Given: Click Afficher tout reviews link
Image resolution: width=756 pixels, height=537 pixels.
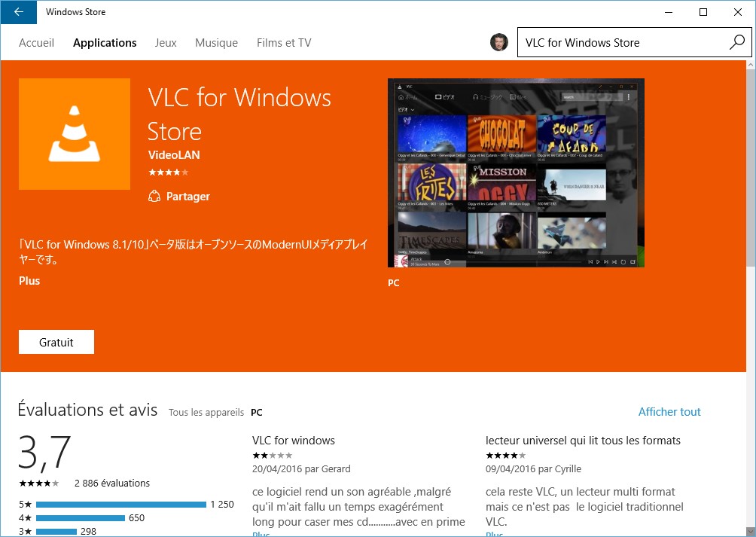Looking at the screenshot, I should click(669, 412).
